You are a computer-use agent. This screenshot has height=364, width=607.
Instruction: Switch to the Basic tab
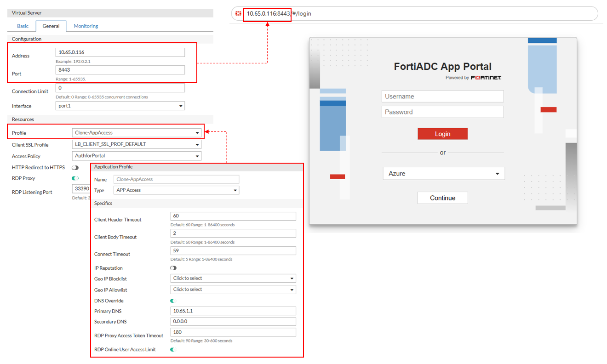(23, 26)
